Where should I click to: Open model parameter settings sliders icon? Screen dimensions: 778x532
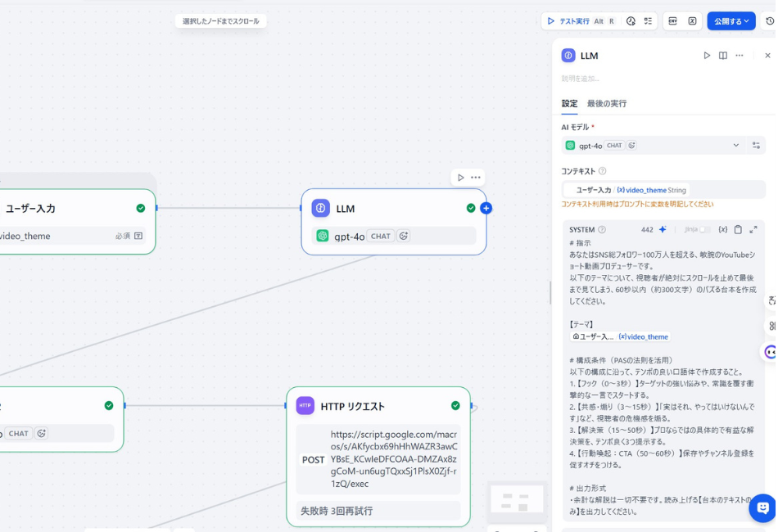pos(756,146)
